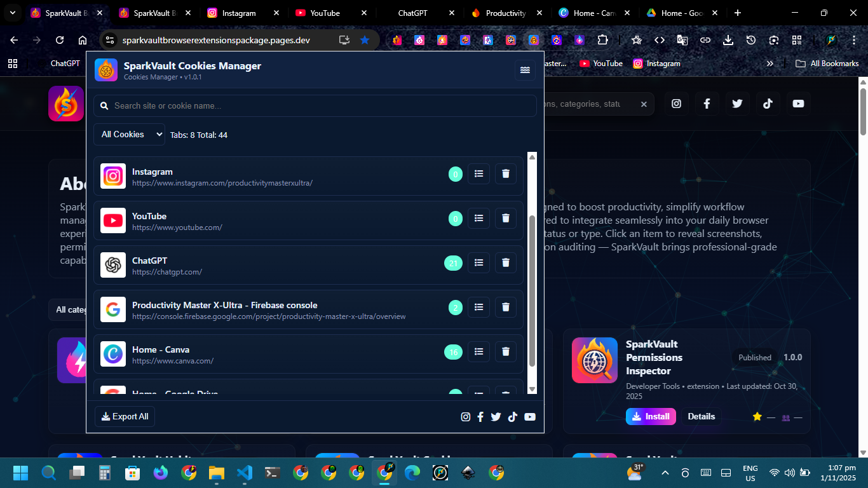The width and height of the screenshot is (868, 488).
Task: Open the popup settings sliders icon
Action: 525,70
